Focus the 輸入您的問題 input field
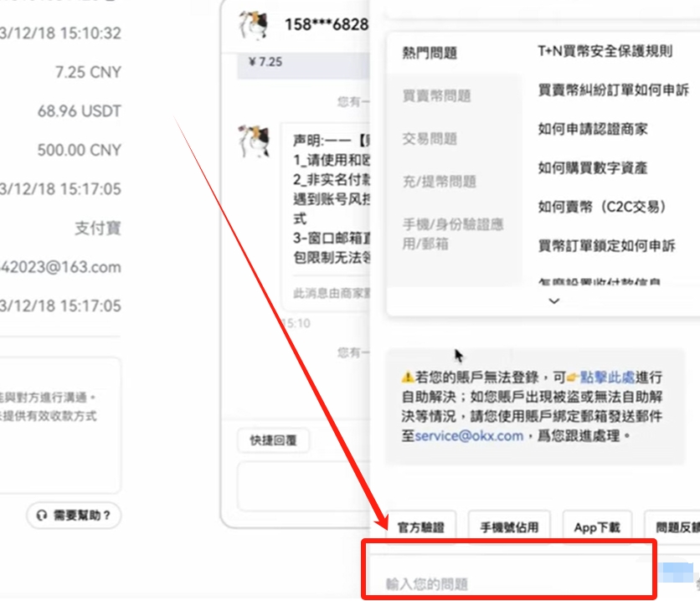Image resolution: width=700 pixels, height=601 pixels. [x=507, y=583]
